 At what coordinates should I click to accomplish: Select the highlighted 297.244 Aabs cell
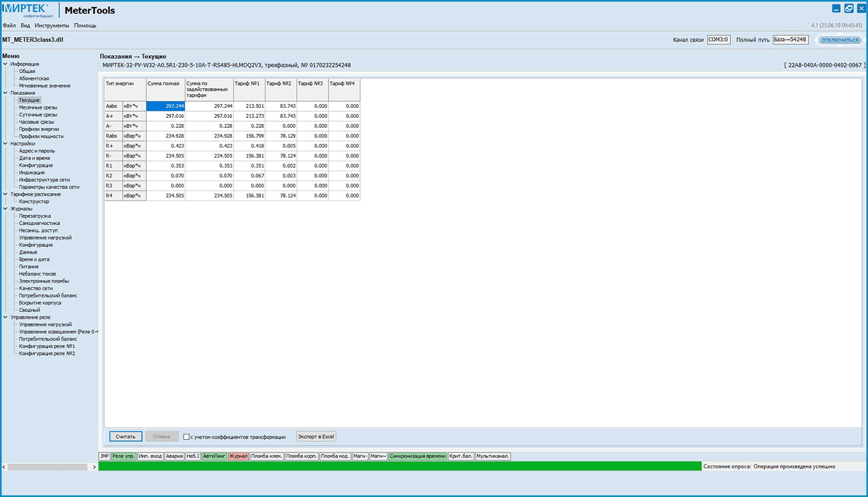[x=166, y=106]
